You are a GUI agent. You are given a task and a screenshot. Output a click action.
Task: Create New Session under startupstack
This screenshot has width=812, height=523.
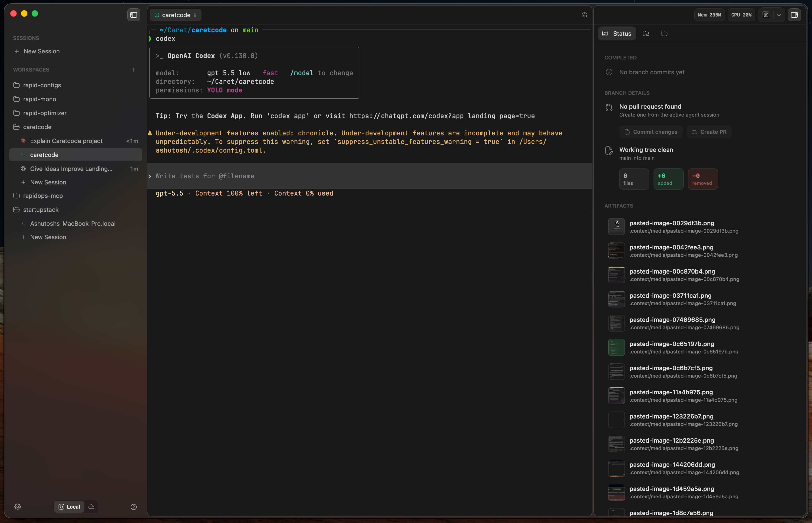pyautogui.click(x=48, y=237)
